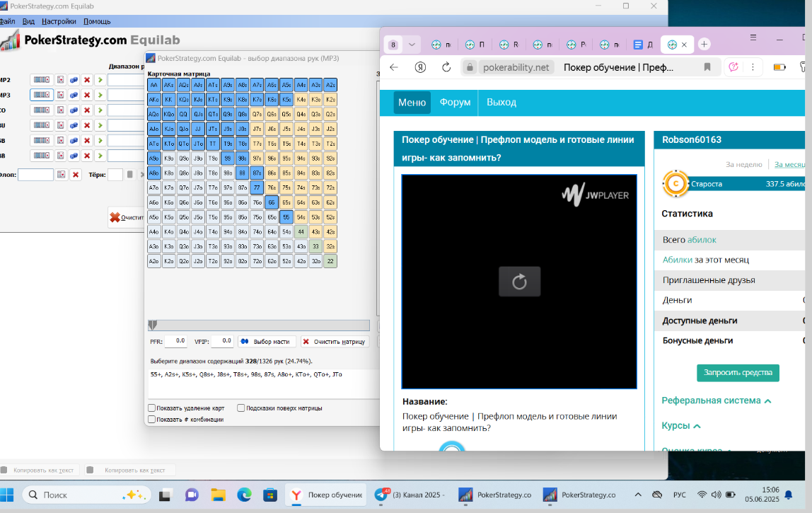The image size is (812, 513).
Task: Toggle the A2s cell in card matrix
Action: [x=330, y=85]
